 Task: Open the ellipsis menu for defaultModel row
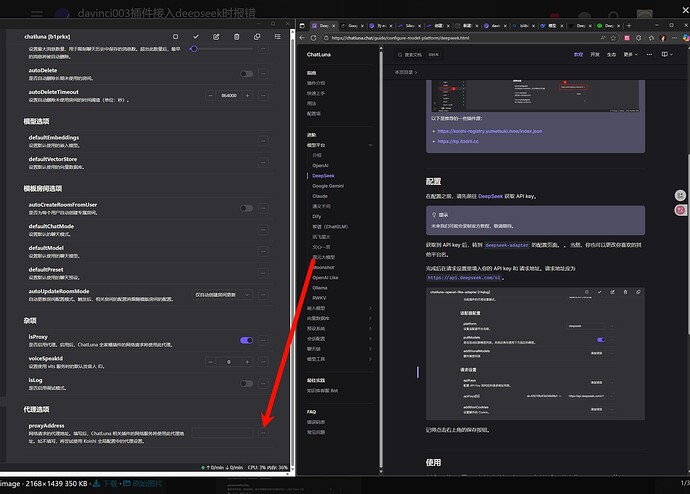point(263,252)
